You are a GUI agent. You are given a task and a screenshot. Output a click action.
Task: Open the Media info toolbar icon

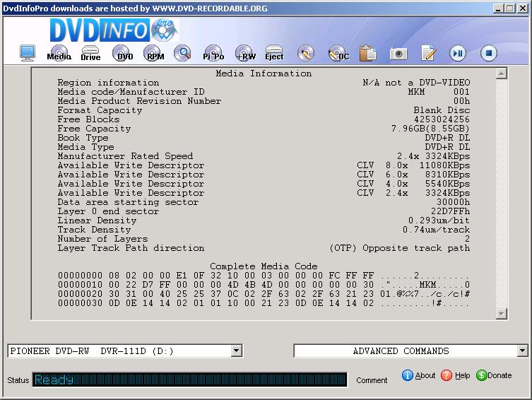point(59,53)
